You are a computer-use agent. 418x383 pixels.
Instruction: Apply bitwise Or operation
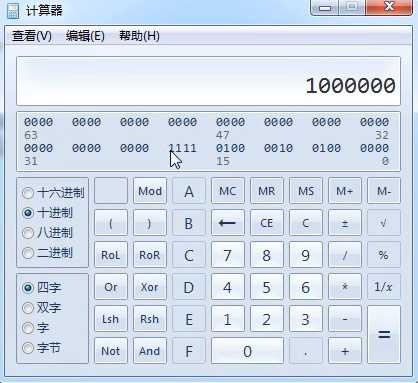pyautogui.click(x=111, y=287)
